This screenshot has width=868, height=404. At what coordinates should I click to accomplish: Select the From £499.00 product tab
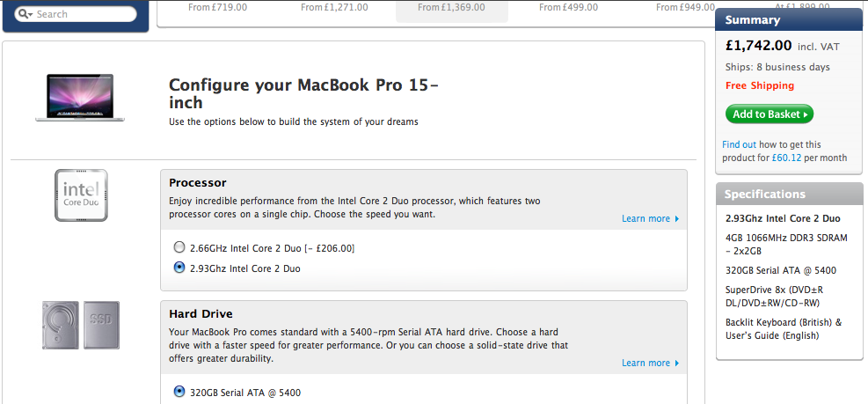point(568,8)
